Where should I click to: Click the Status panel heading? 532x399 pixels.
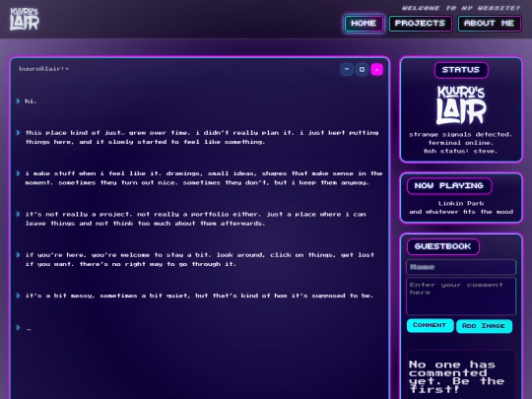click(x=461, y=70)
